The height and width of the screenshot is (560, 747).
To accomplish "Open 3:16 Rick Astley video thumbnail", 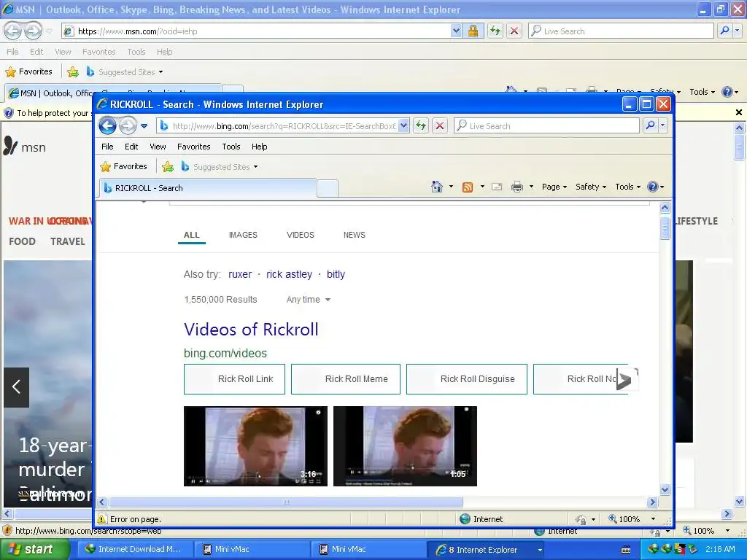I will [255, 446].
